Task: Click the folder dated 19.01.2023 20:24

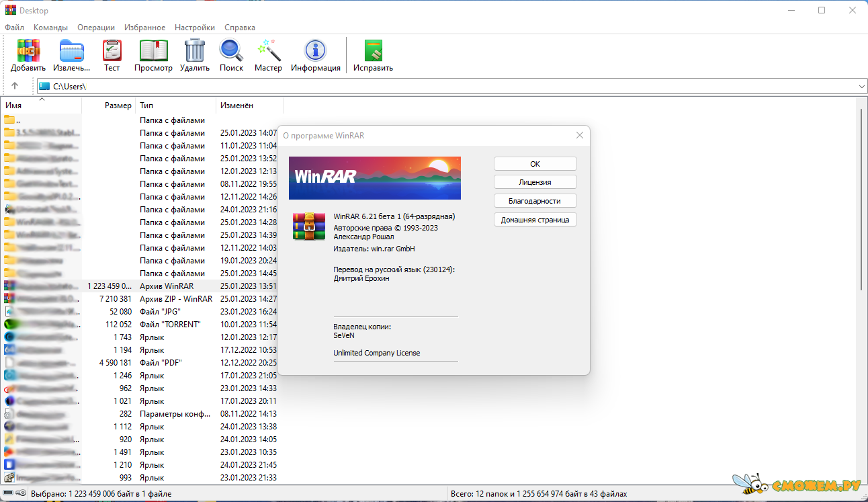Action: (142, 261)
